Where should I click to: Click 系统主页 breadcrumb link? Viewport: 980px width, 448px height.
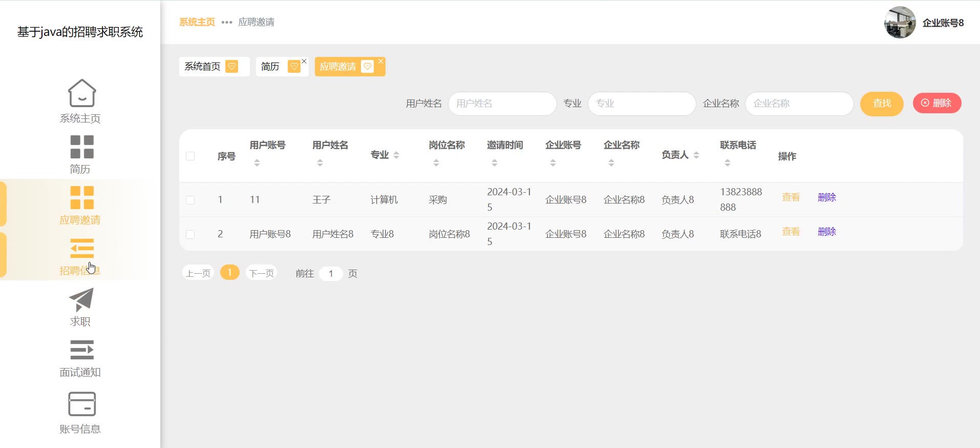click(x=197, y=22)
